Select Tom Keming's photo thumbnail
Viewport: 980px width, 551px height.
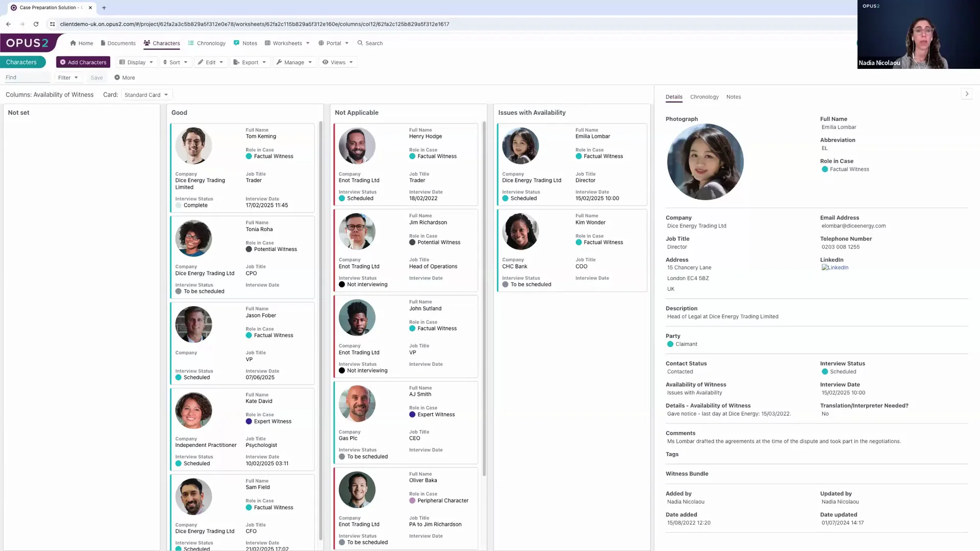coord(193,146)
